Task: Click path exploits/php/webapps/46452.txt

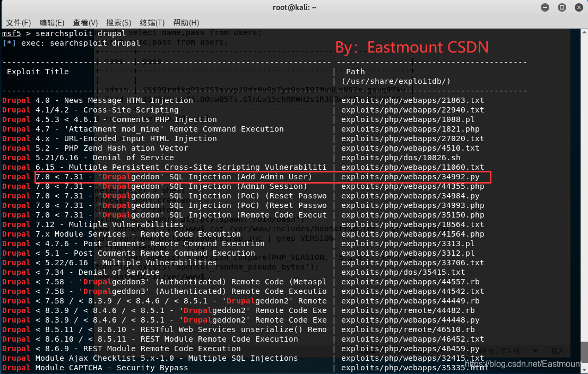Action: [412, 339]
